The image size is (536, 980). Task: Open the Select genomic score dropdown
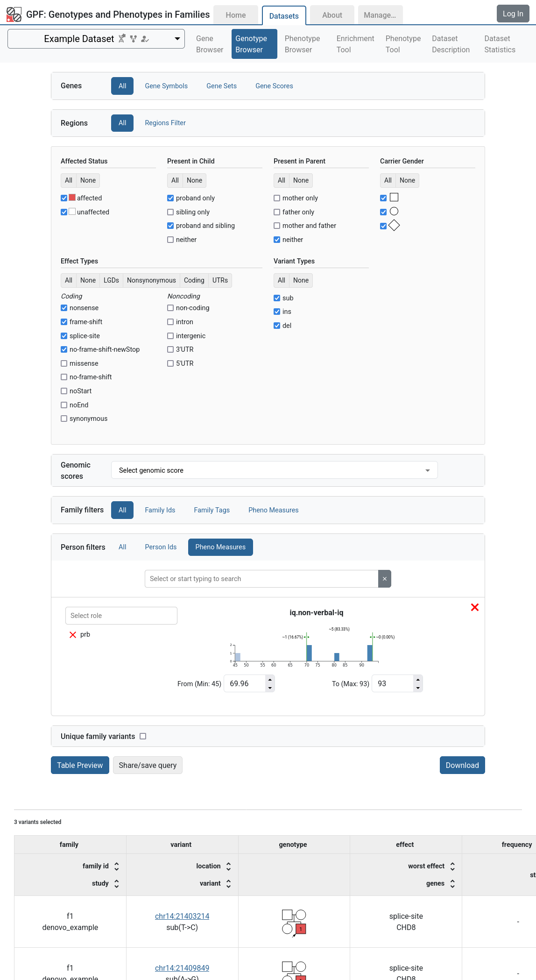tap(275, 470)
